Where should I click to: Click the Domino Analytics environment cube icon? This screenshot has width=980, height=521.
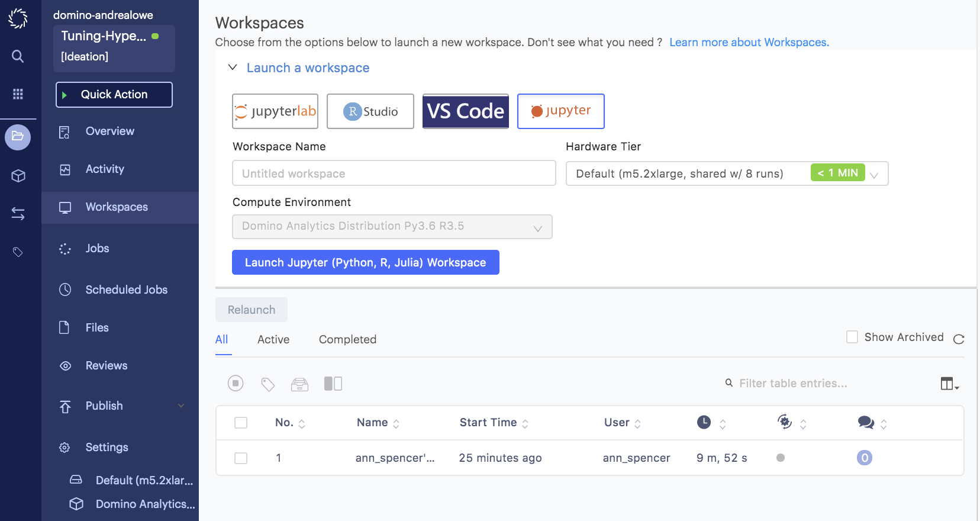[x=76, y=504]
